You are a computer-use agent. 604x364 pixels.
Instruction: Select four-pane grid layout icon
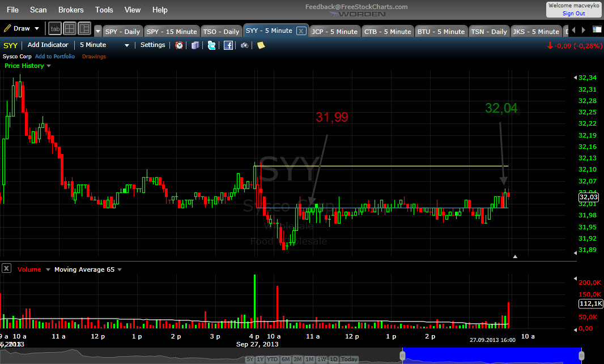[70, 28]
